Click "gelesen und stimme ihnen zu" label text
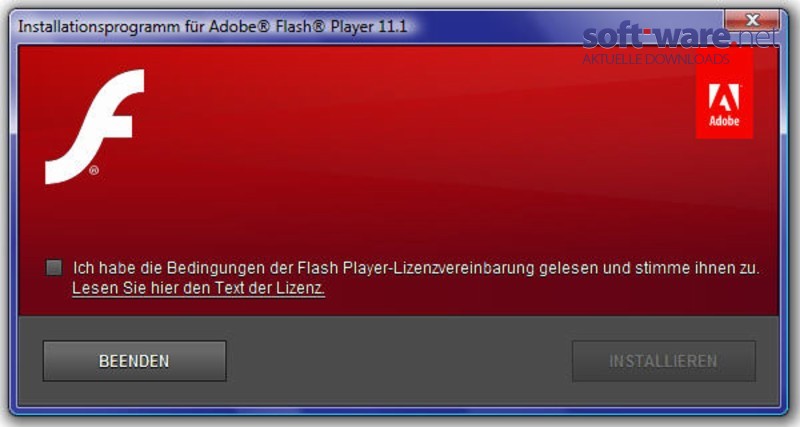Viewport: 800px width, 427px height. [648, 268]
